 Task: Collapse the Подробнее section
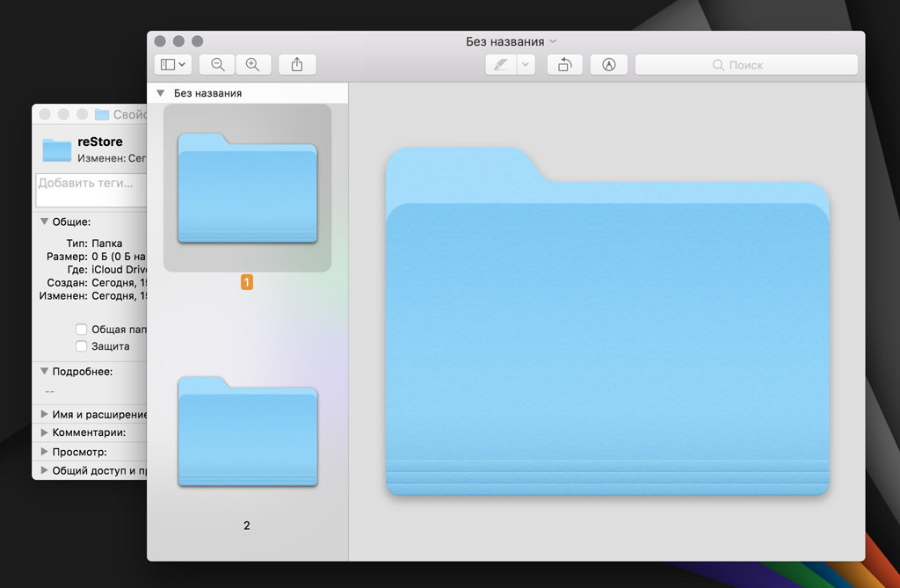tap(44, 371)
